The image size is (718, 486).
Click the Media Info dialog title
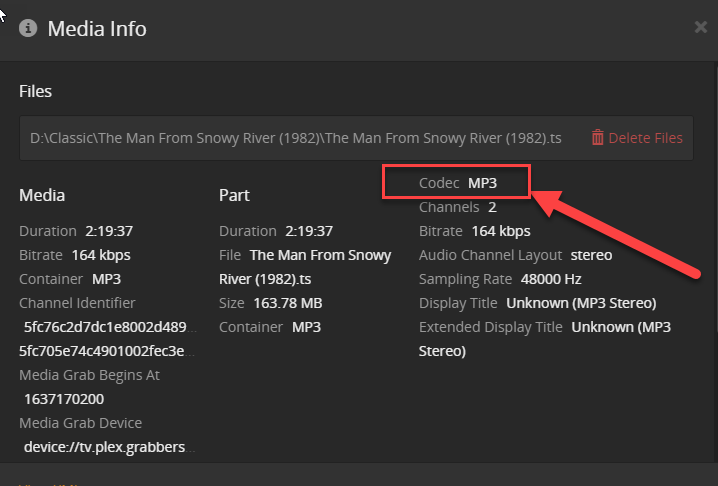point(96,28)
